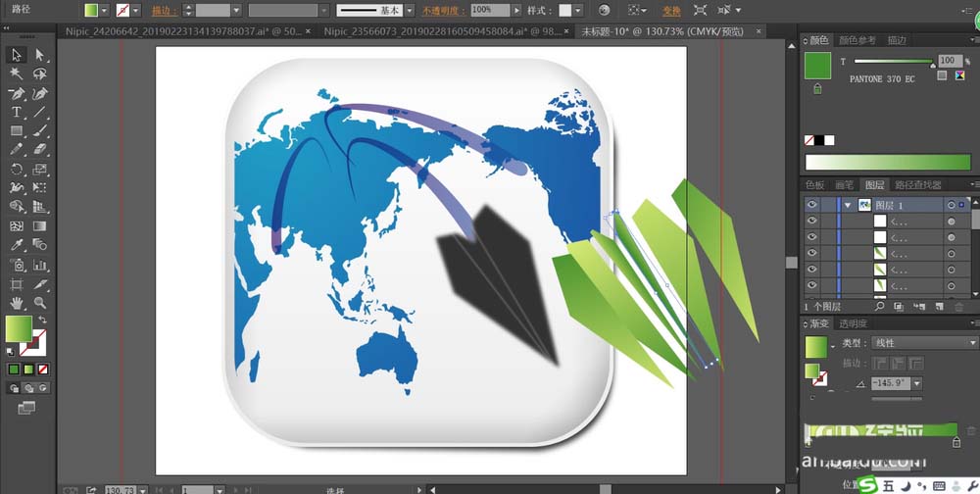Select the Line Segment tool
This screenshot has width=980, height=494.
click(x=40, y=113)
